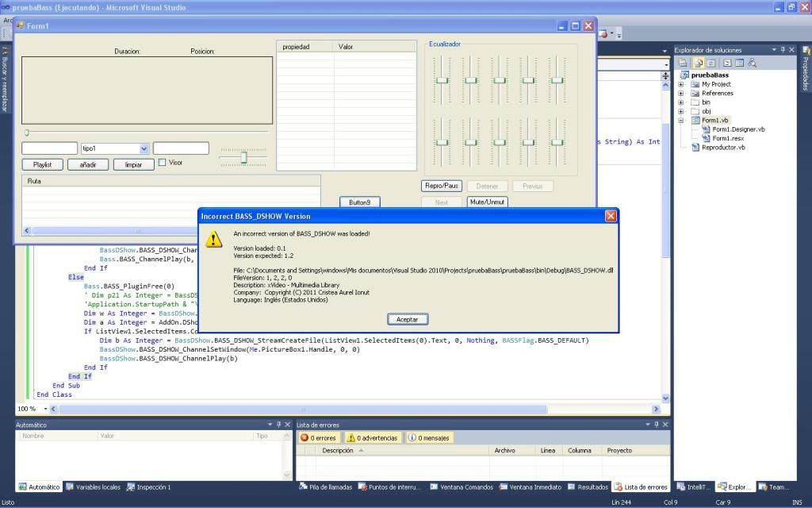This screenshot has height=508, width=812.
Task: Expand the bin folder node
Action: (681, 102)
